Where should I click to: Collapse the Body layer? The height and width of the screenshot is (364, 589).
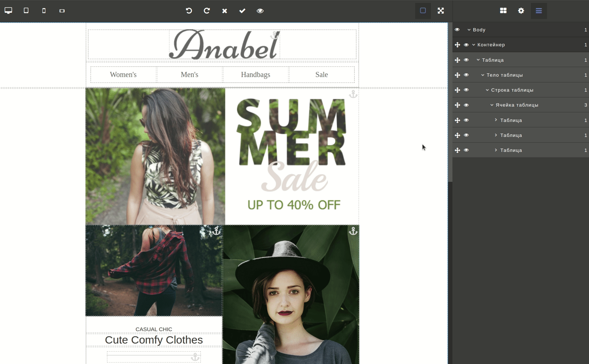(x=469, y=30)
